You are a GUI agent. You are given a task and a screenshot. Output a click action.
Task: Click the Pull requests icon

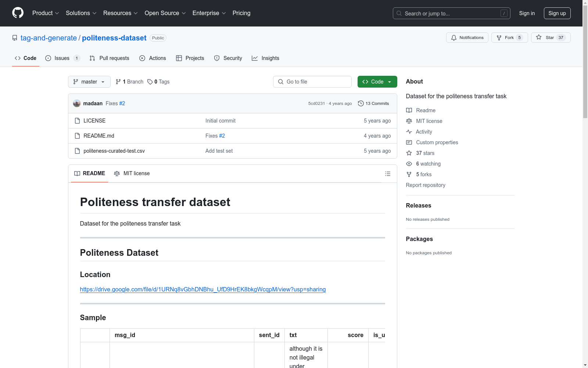coord(92,58)
